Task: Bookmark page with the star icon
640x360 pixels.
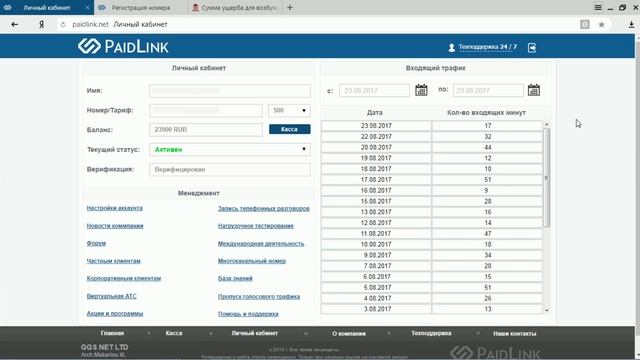Action: click(602, 24)
